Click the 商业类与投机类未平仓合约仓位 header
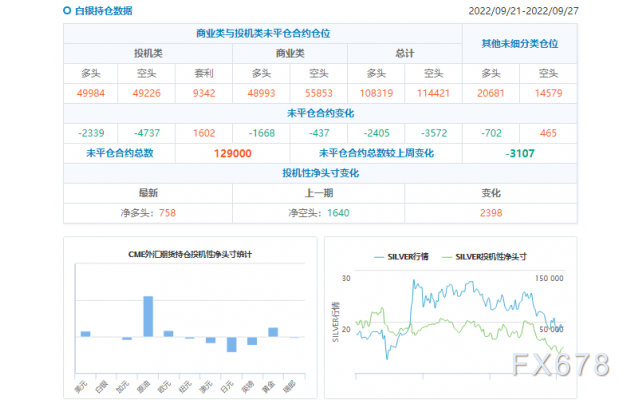 pyautogui.click(x=263, y=33)
